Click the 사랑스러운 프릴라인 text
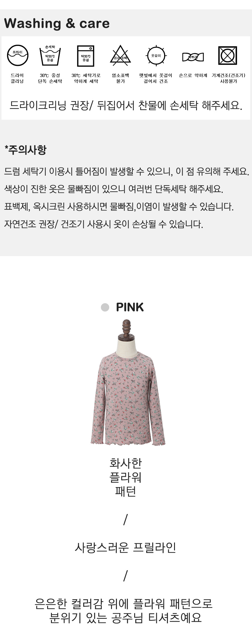Screen dimensions: 252x644 (x=126, y=547)
